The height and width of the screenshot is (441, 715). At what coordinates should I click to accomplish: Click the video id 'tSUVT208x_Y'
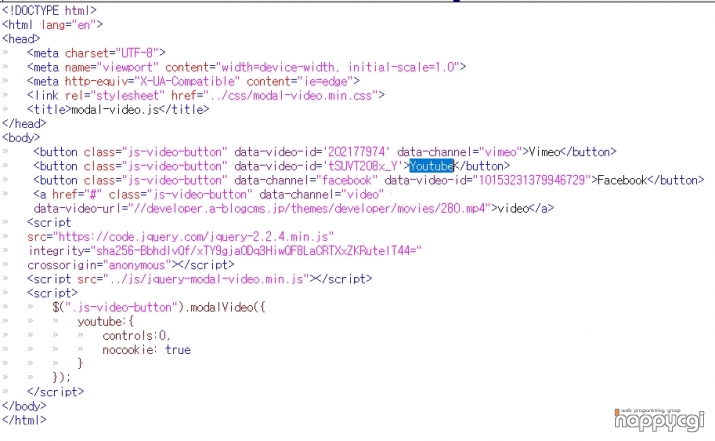click(363, 166)
